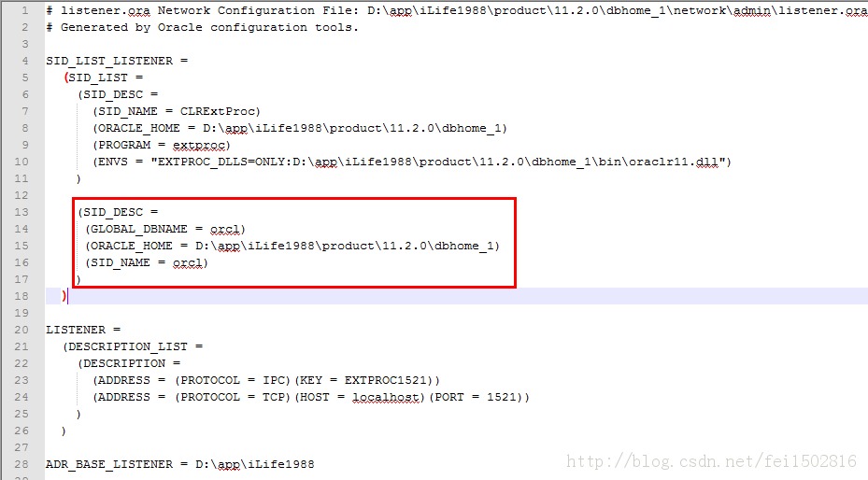This screenshot has height=480, width=868.
Task: Click the EXTPROC1521 key value
Action: (386, 380)
